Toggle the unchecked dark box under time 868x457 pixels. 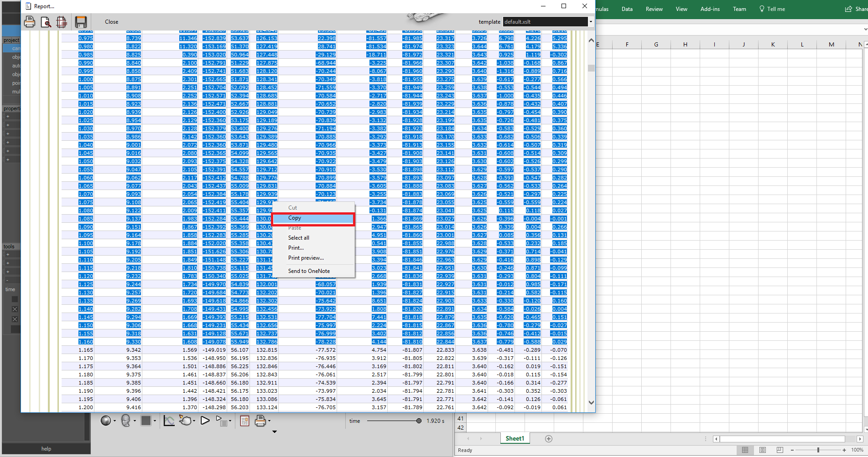pyautogui.click(x=15, y=299)
